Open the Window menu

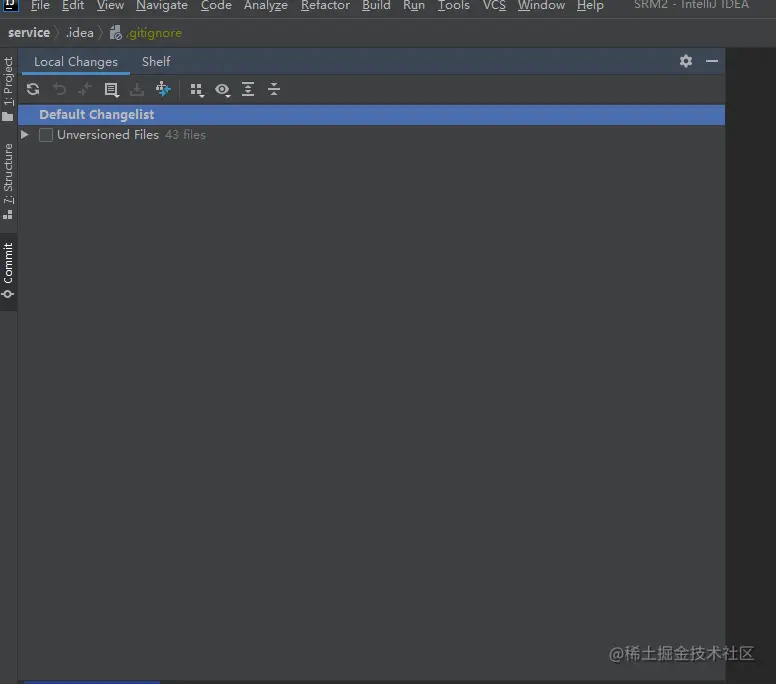tap(541, 5)
